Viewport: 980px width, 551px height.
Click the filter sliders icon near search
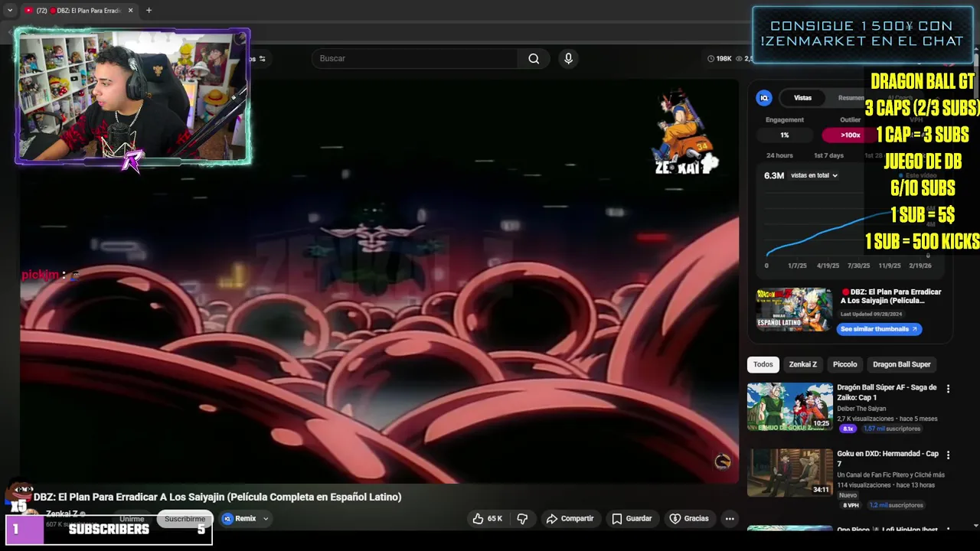point(262,58)
